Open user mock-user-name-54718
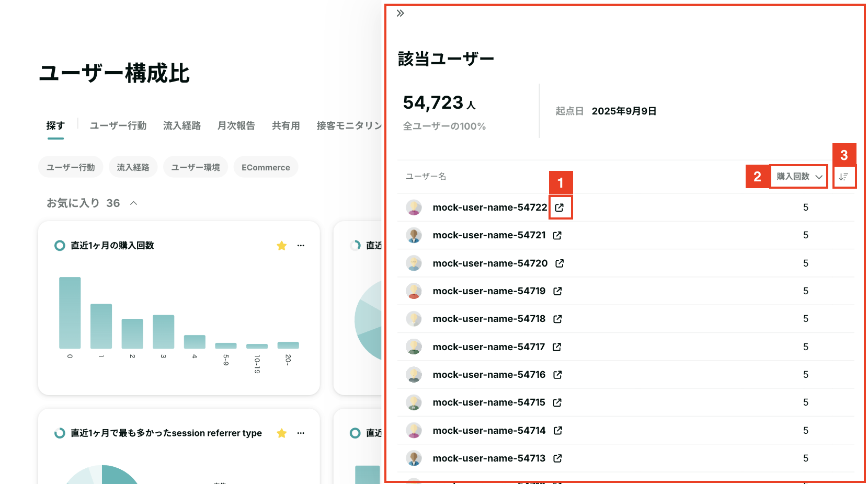This screenshot has width=868, height=484. (489, 319)
